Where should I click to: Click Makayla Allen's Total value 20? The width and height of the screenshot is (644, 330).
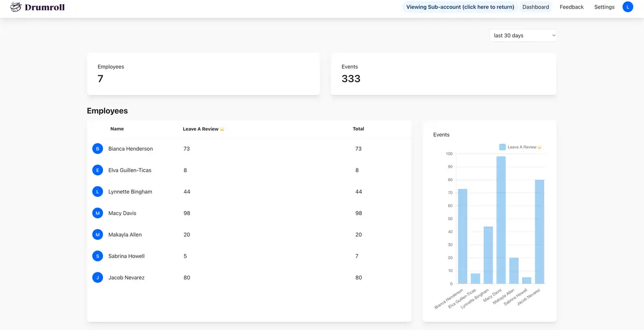[x=358, y=234]
